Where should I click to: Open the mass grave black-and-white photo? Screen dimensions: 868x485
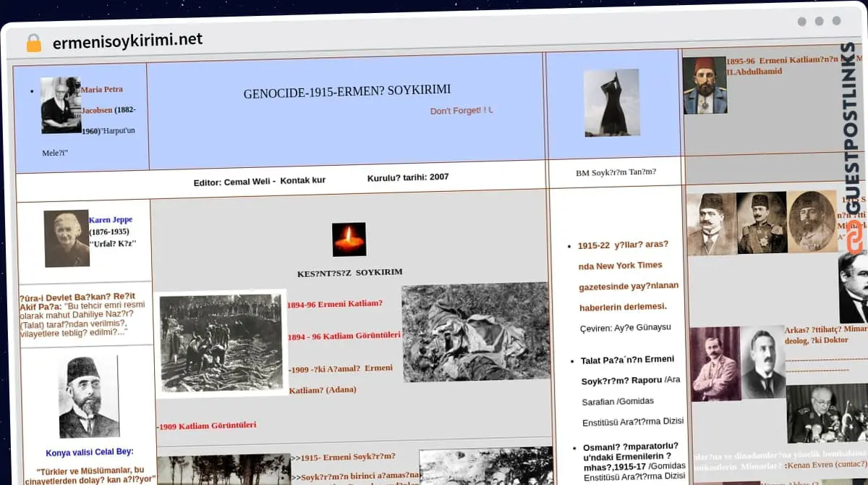pyautogui.click(x=221, y=343)
